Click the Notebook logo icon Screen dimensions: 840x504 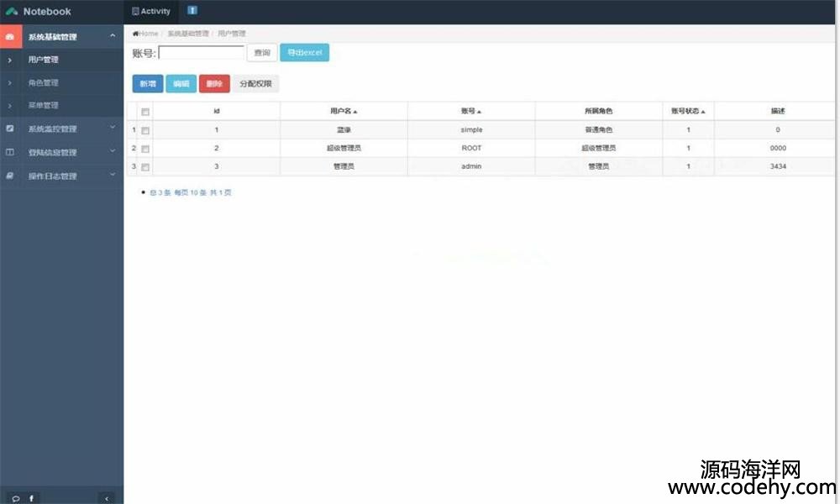[12, 12]
